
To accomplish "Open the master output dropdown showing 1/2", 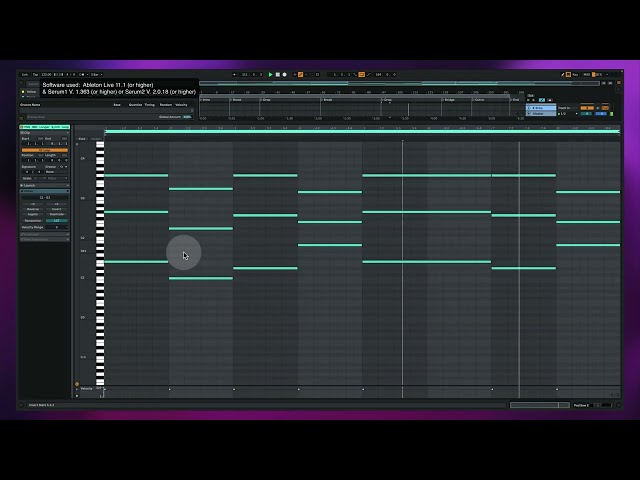I will (568, 113).
